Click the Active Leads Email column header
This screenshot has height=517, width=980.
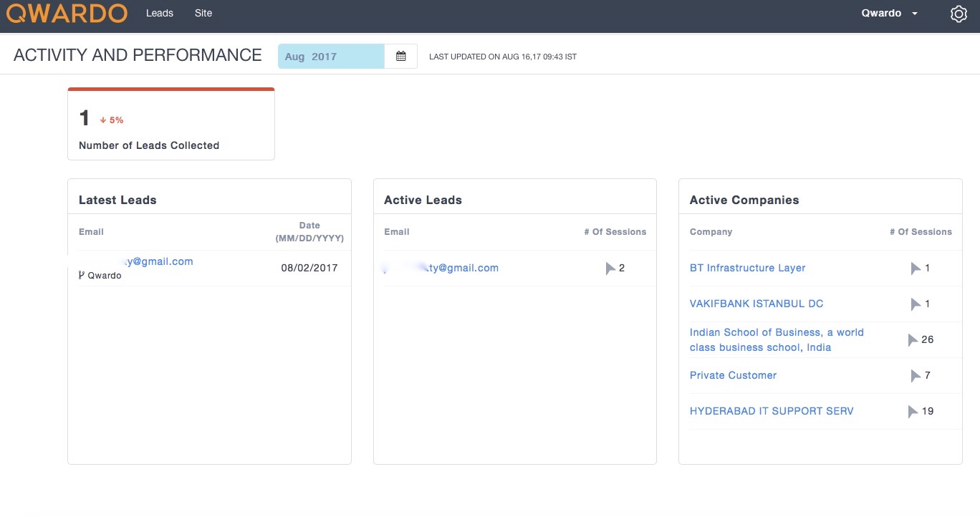coord(397,232)
